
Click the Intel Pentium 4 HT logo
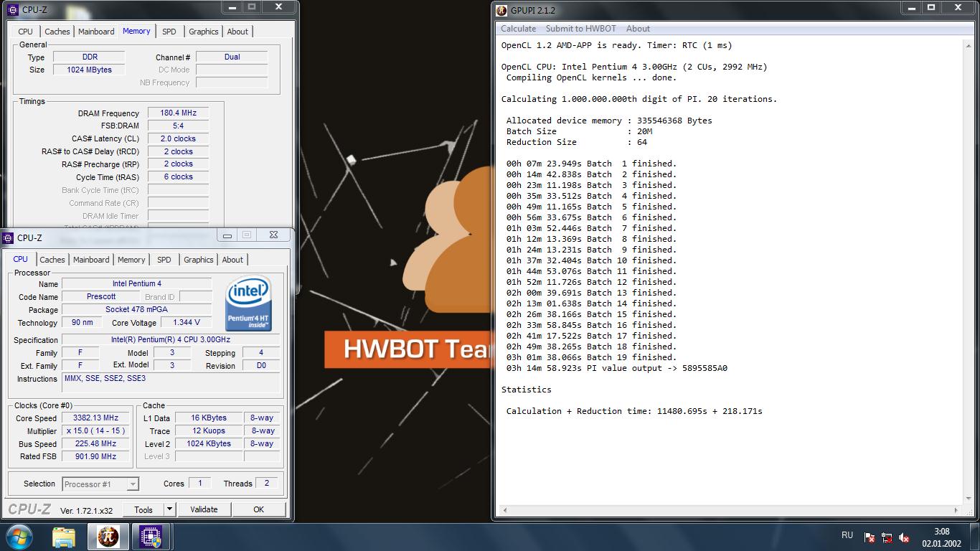click(249, 303)
